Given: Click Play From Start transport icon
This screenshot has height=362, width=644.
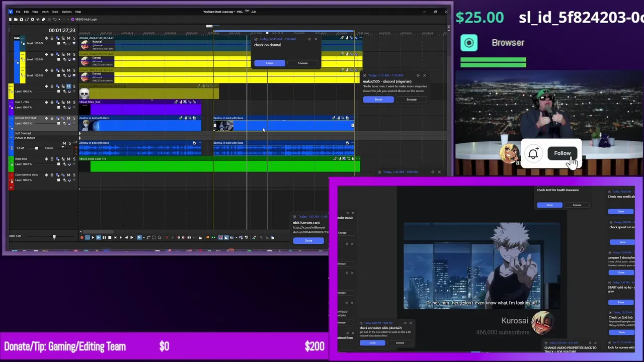Looking at the screenshot, I should click(x=93, y=237).
